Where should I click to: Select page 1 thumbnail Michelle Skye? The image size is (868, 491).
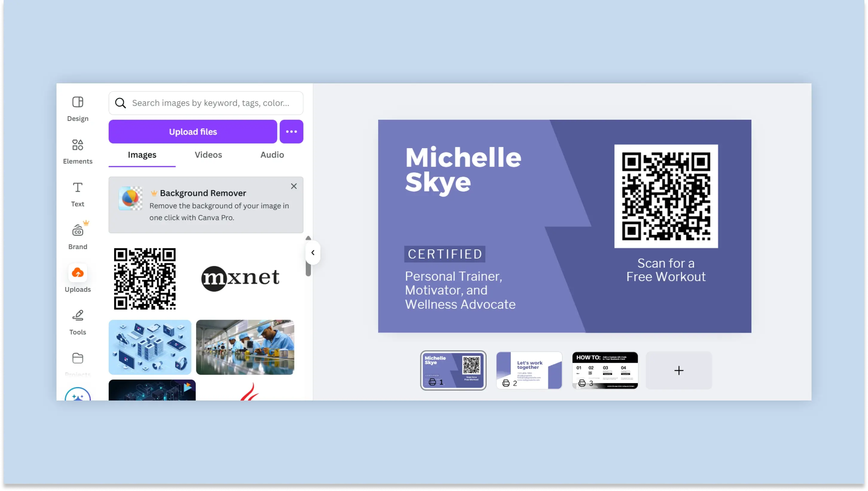point(453,370)
